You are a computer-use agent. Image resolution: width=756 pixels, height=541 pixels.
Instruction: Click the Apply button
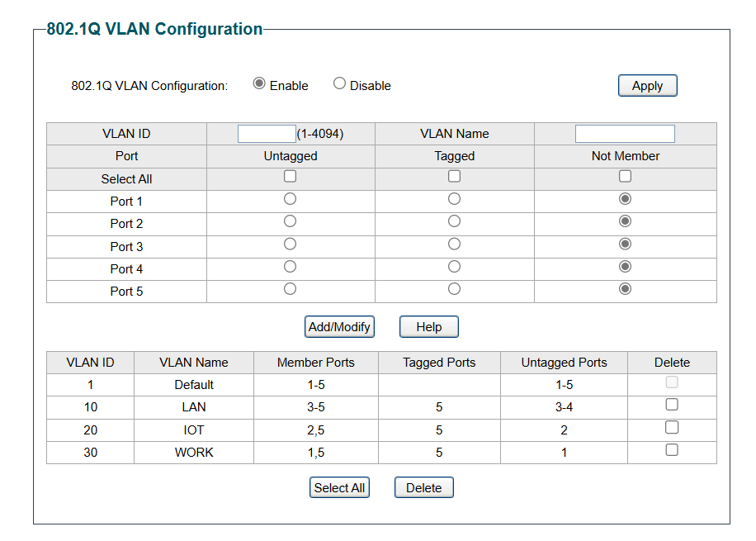point(648,85)
